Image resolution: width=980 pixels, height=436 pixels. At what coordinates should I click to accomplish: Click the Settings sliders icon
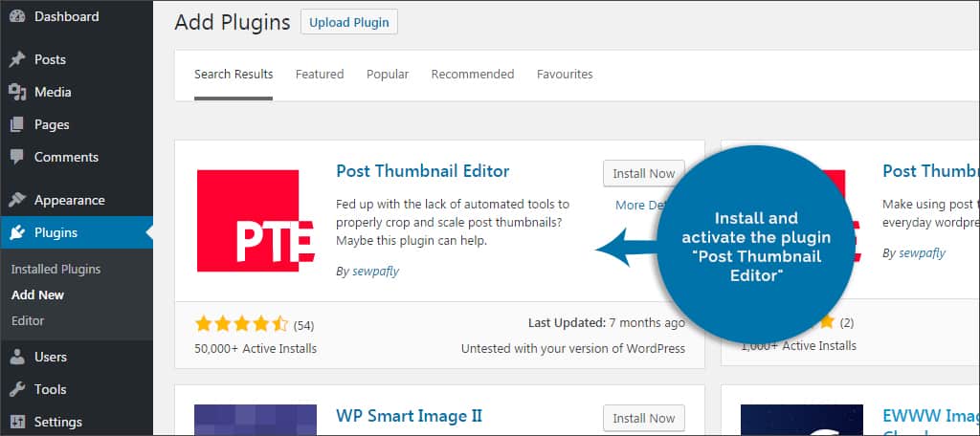click(x=17, y=422)
